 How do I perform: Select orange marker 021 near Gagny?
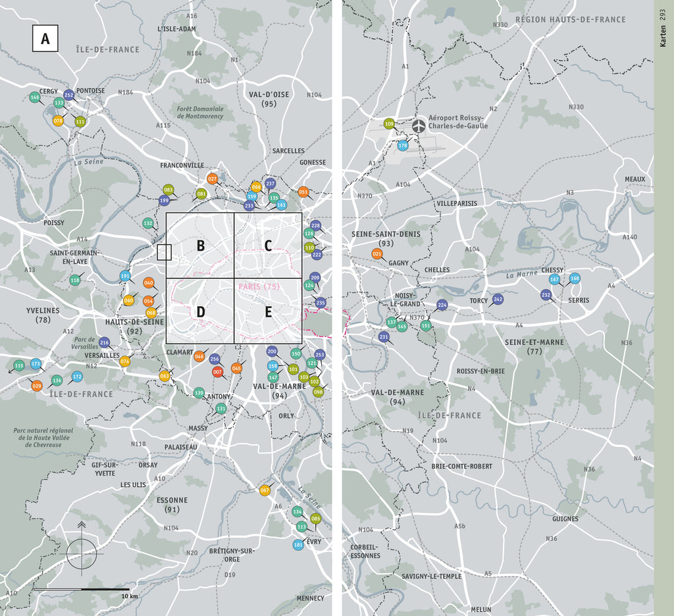point(377,254)
